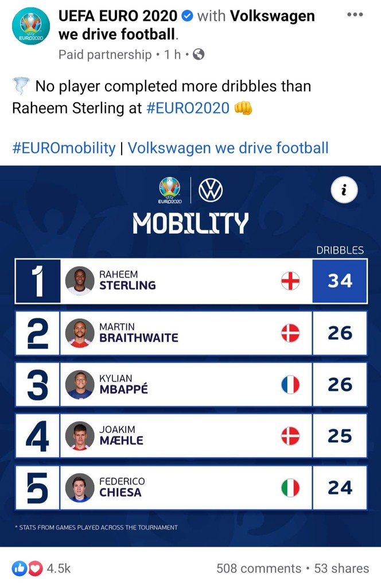
Task: View the 53 shares
Action: 341,568
